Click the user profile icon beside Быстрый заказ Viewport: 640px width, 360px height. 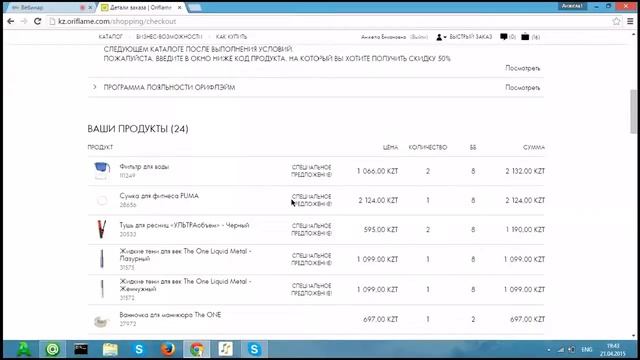point(439,37)
